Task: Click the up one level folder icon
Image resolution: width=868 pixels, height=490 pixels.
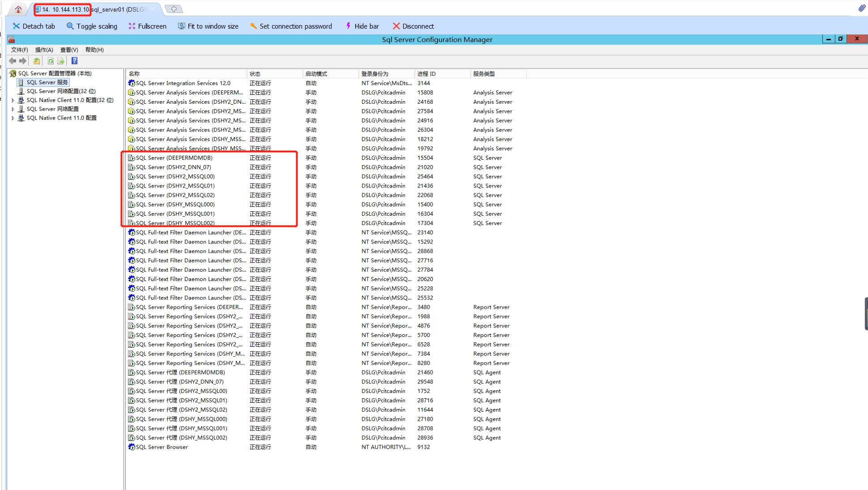Action: 37,61
